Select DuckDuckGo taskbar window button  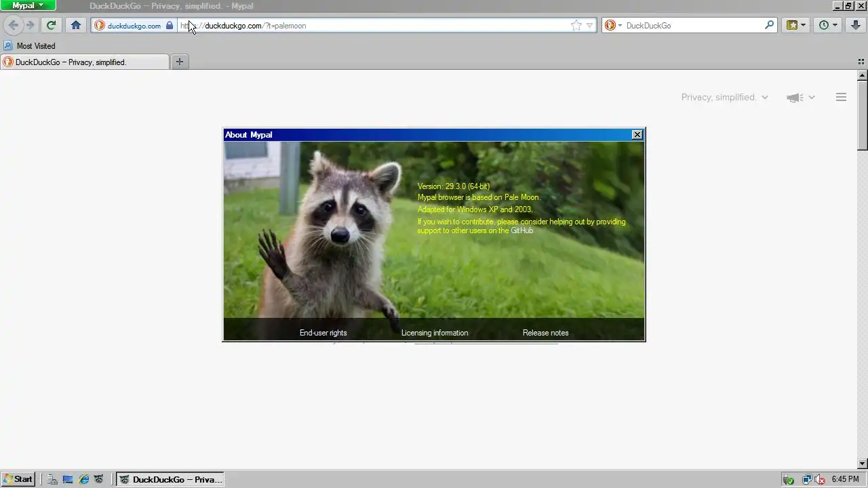170,479
